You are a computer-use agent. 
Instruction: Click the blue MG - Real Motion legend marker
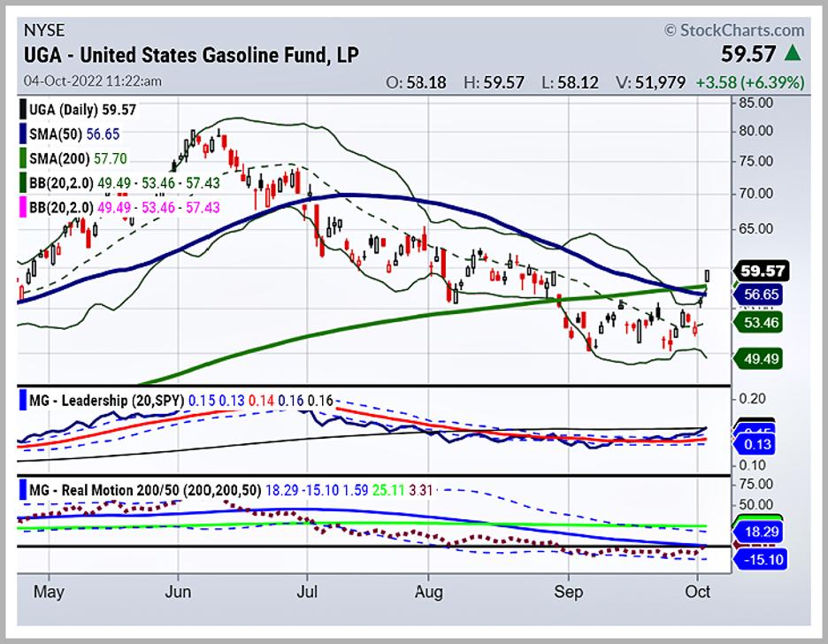(21, 488)
